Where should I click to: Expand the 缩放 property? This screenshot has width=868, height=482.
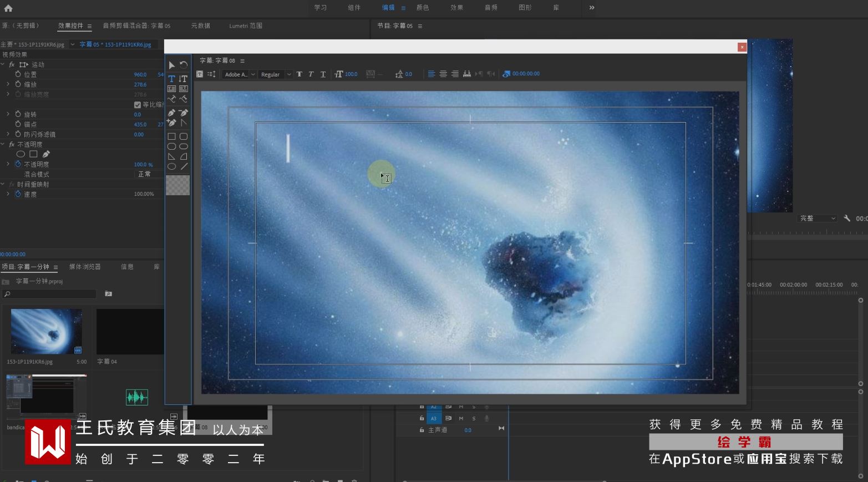[8, 84]
